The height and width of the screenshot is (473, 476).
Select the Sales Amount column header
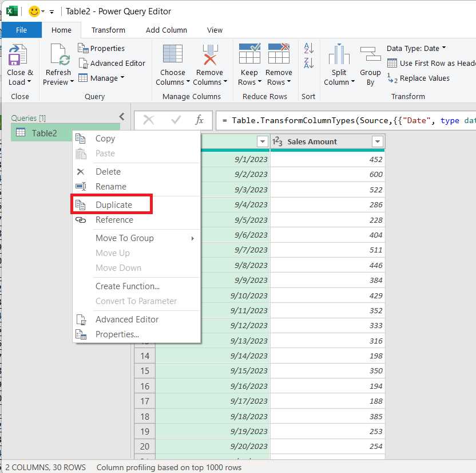pos(327,141)
